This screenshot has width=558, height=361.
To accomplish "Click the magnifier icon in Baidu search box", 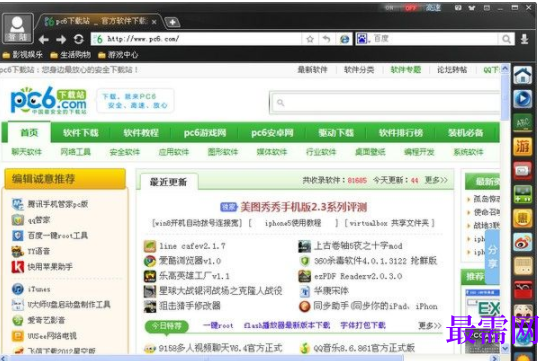I will (x=506, y=39).
